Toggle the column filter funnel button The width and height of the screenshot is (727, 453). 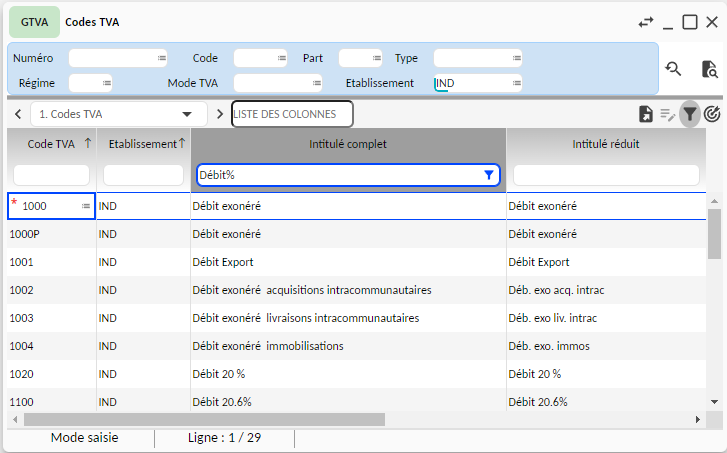coord(689,114)
